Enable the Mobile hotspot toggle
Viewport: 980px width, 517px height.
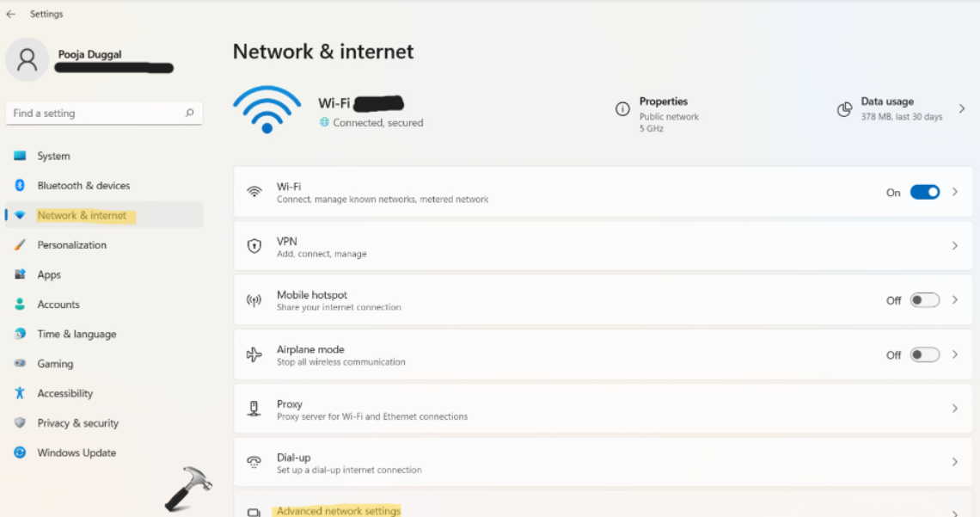(x=925, y=300)
